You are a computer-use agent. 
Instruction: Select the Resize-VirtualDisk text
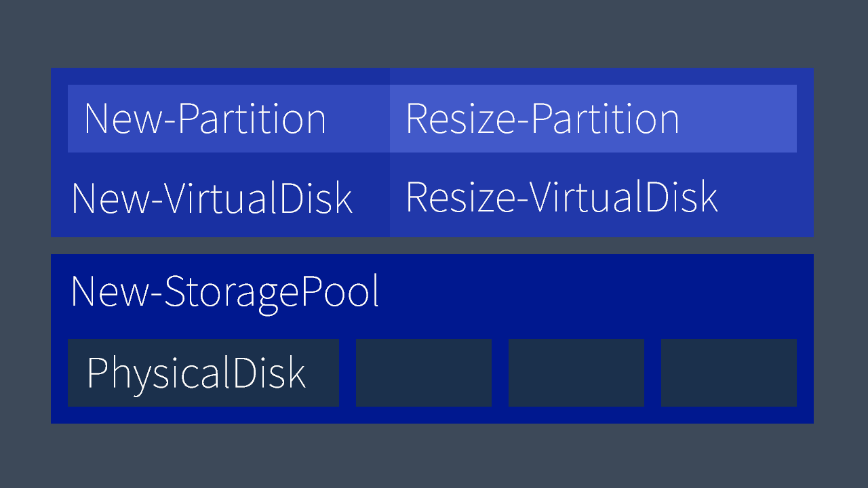pos(561,197)
